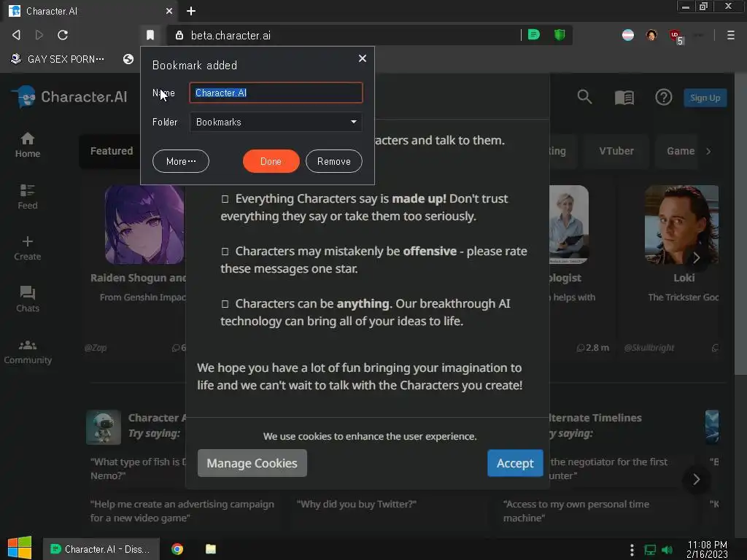Click the green shield icon in the address bar
This screenshot has width=747, height=560.
560,34
